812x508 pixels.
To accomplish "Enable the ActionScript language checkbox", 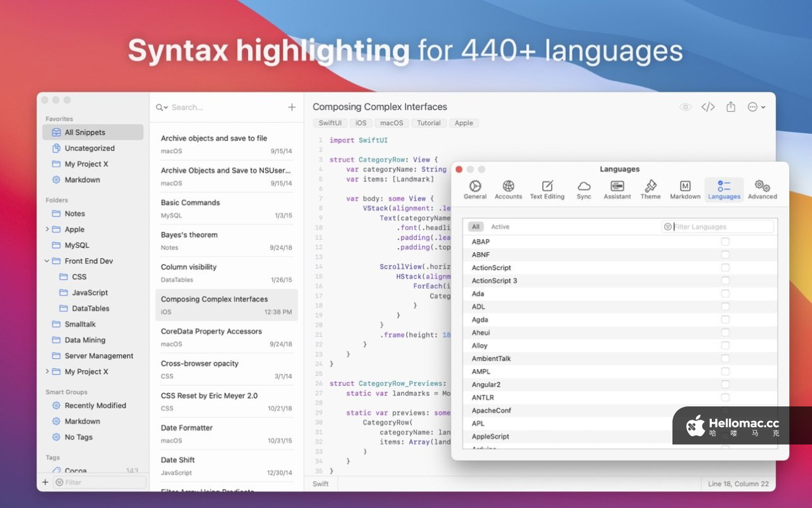I will point(725,268).
